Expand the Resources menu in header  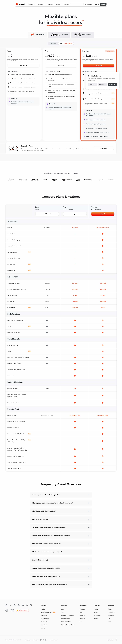click(x=67, y=4)
